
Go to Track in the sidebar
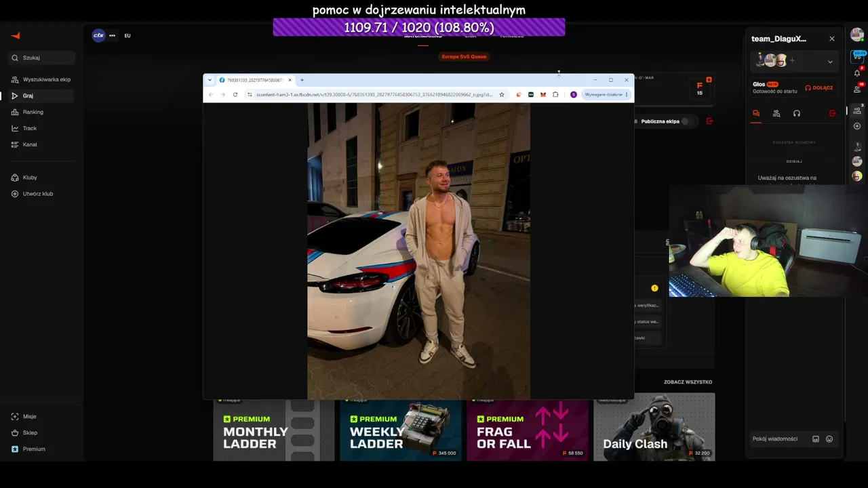pos(42,128)
